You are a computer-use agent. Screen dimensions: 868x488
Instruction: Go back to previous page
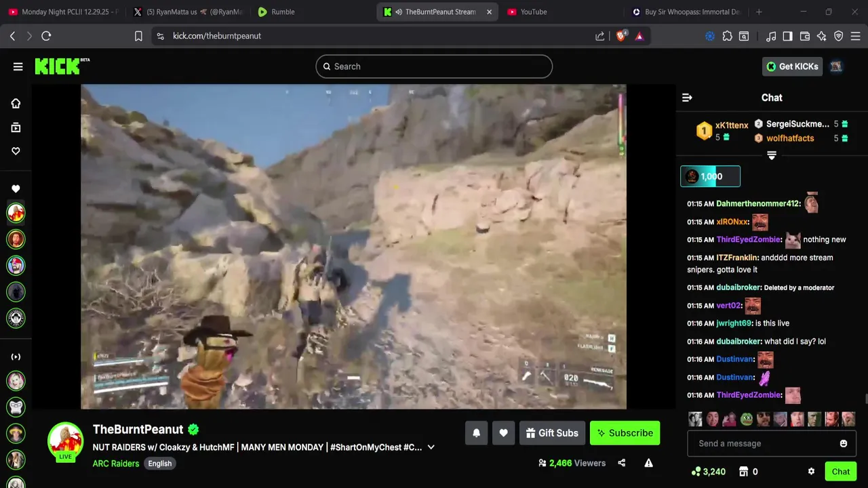click(12, 36)
